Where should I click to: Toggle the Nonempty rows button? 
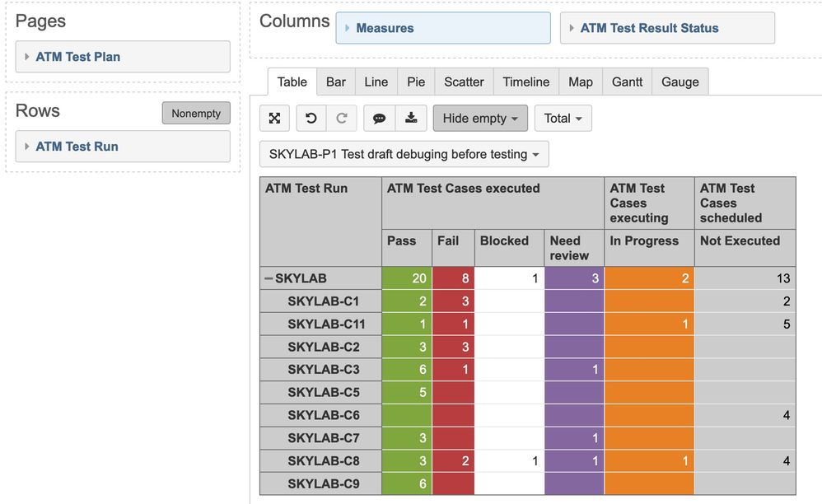coord(196,113)
